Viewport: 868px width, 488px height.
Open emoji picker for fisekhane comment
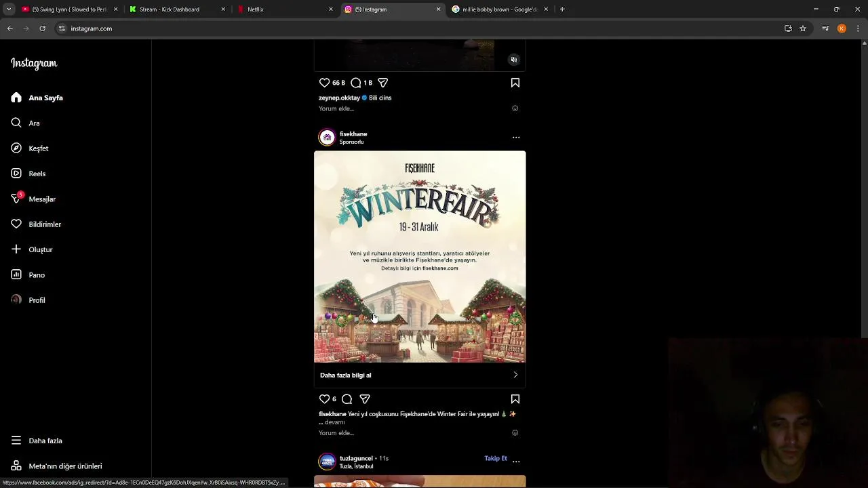[x=515, y=433]
